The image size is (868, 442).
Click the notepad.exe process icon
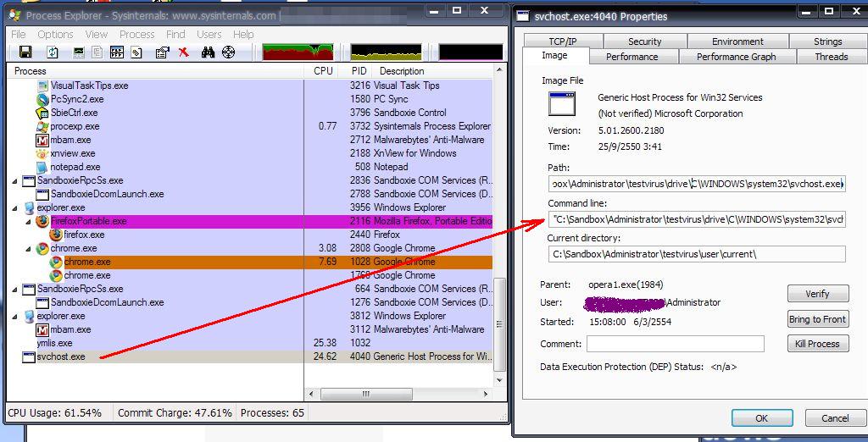[x=42, y=167]
